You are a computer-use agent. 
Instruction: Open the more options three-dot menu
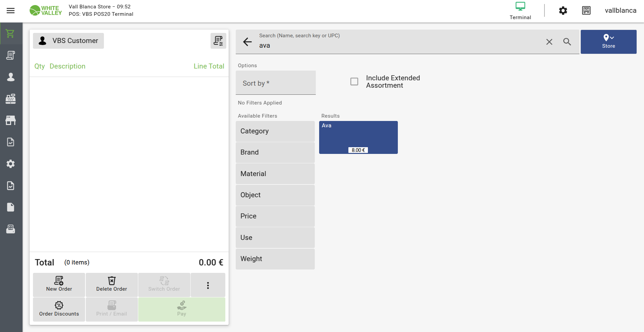(x=208, y=285)
